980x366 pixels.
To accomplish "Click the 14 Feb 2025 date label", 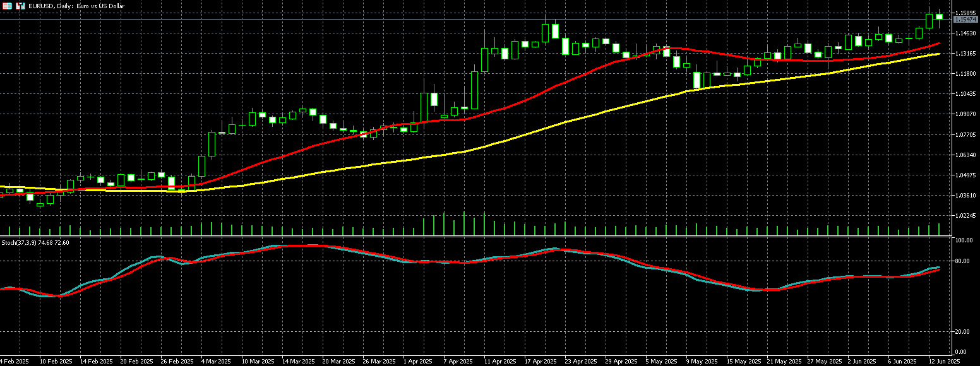I will (96, 362).
